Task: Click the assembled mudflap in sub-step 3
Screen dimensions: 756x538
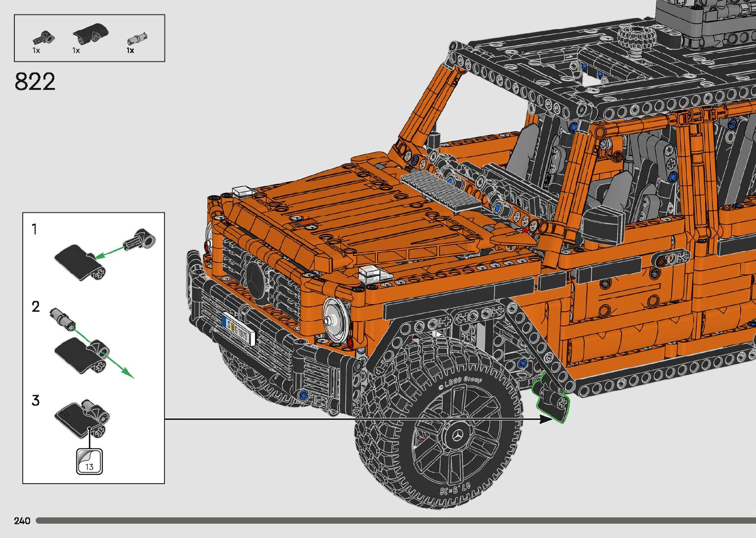Action: [82, 418]
